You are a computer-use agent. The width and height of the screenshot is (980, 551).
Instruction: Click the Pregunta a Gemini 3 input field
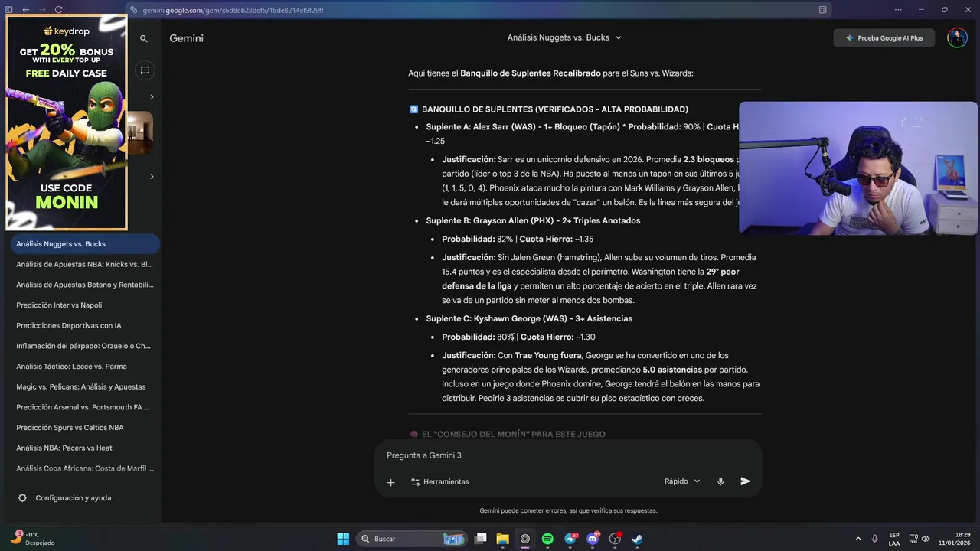coord(568,455)
